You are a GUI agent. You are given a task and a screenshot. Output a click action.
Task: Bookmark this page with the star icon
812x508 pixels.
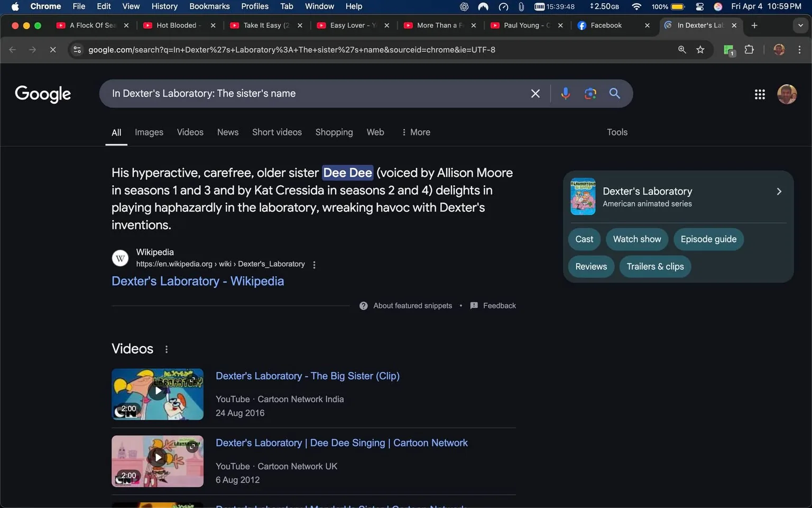click(700, 49)
